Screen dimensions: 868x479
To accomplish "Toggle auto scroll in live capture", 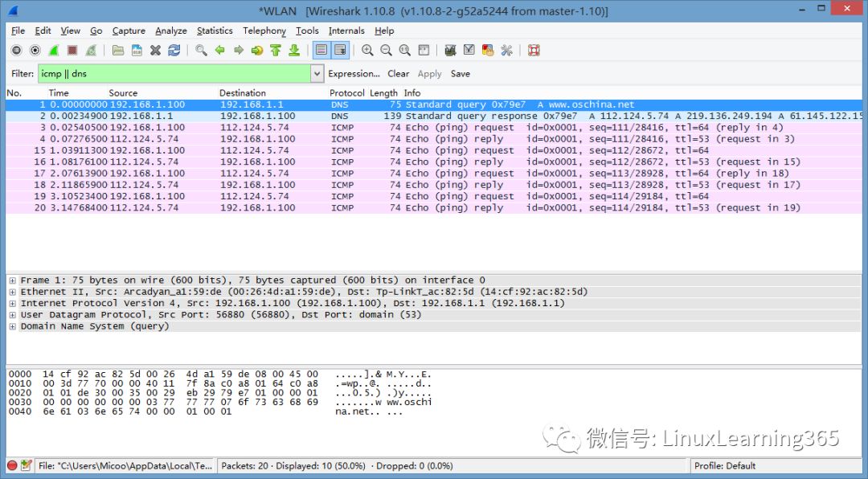I will (x=340, y=51).
